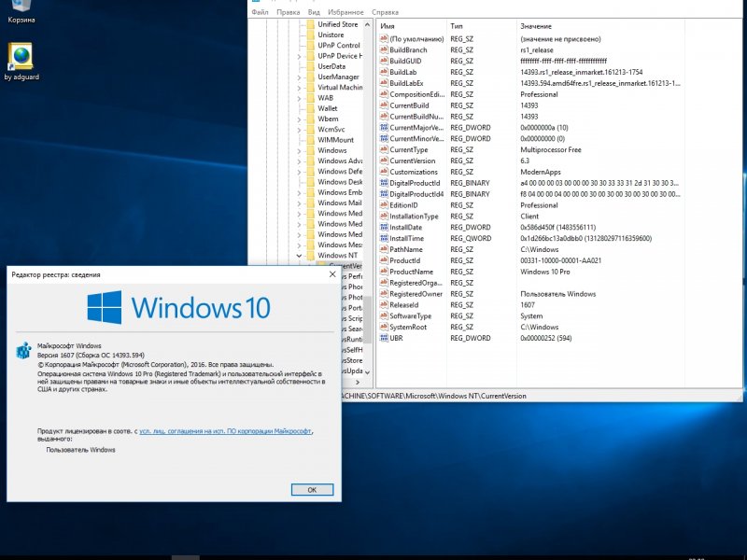Select the UPnP Control key in the tree
Screen dimensions: 747x560
pyautogui.click(x=339, y=45)
